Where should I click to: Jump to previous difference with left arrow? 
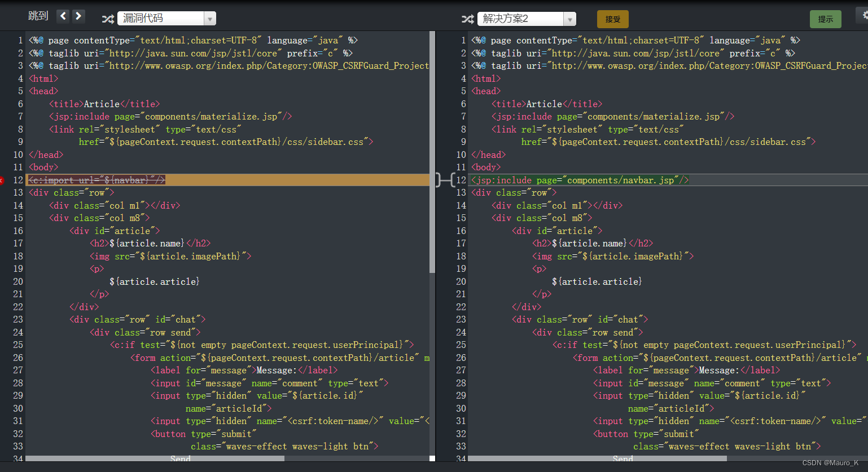63,16
